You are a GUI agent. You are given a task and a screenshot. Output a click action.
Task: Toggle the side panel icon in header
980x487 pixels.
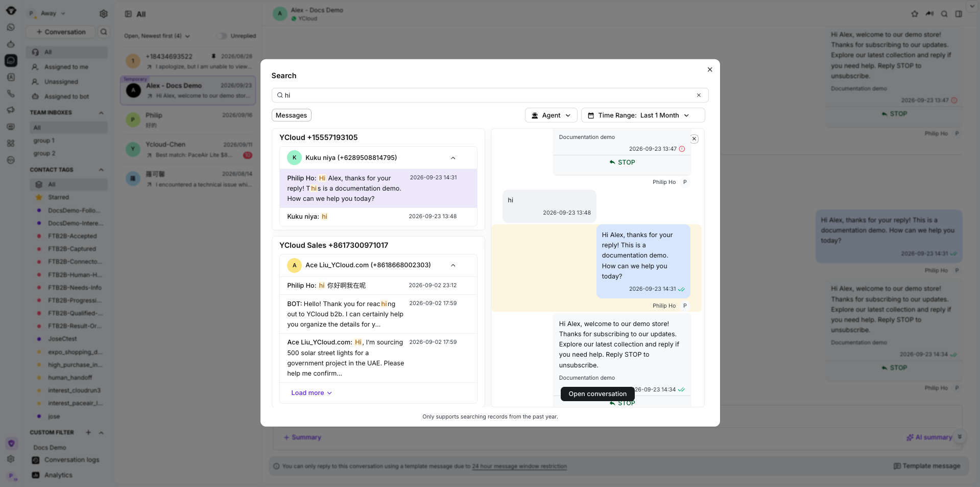pyautogui.click(x=959, y=14)
